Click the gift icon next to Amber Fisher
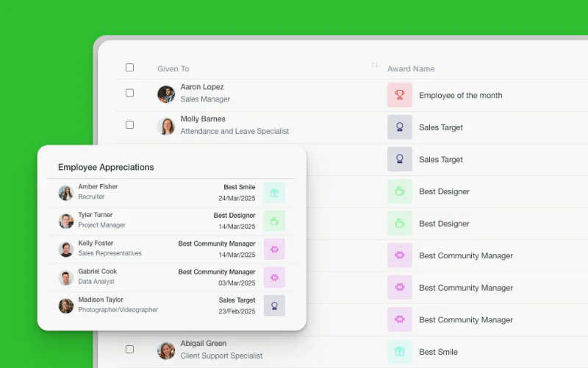The height and width of the screenshot is (368, 588). 274,193
